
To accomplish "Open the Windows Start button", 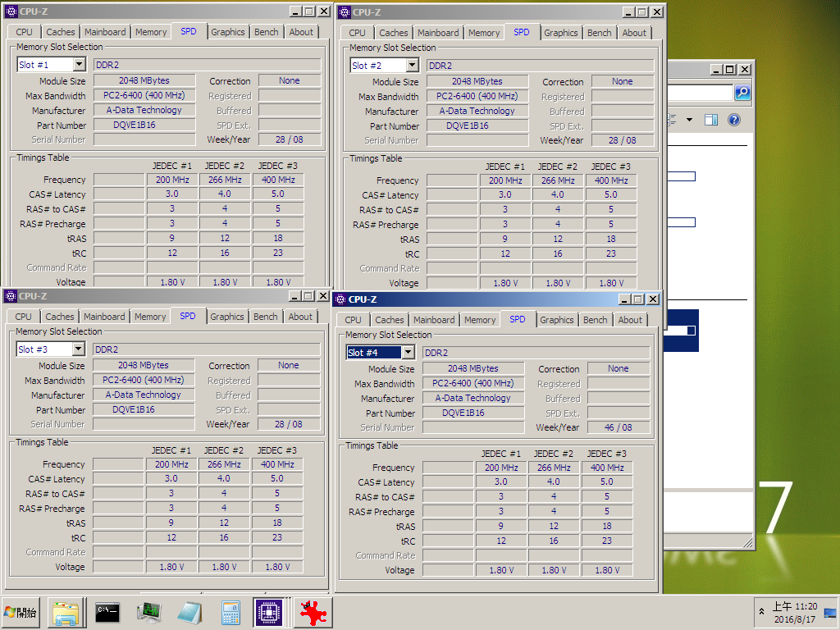I will pyautogui.click(x=21, y=612).
